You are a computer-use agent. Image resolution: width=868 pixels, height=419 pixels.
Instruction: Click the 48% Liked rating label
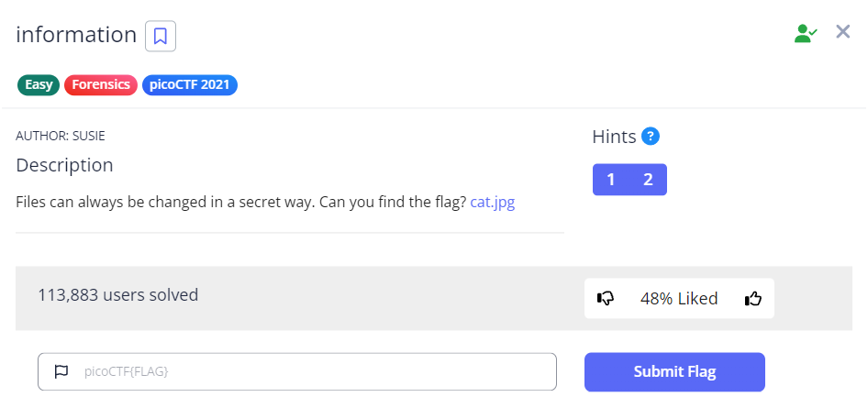coord(679,298)
